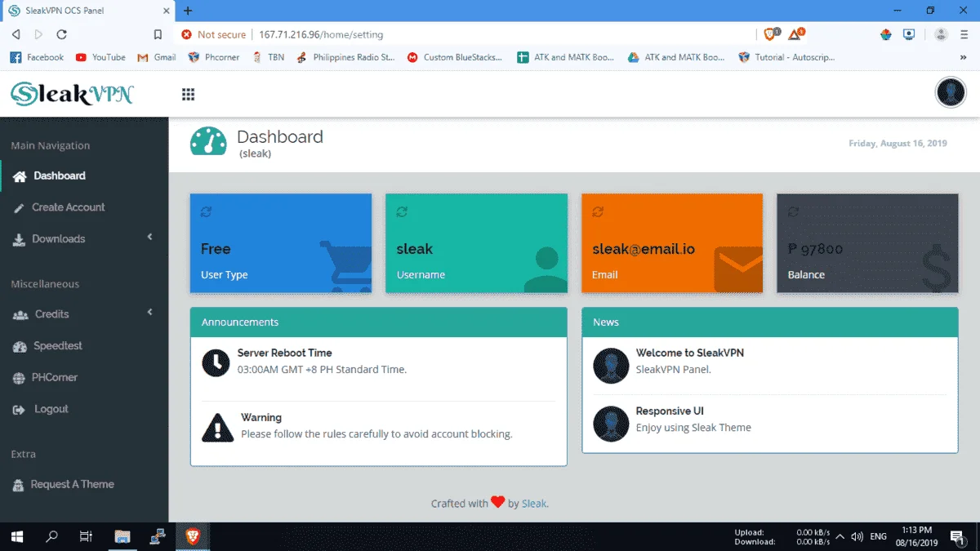This screenshot has width=980, height=551.
Task: Open taskbar search
Action: point(51,536)
